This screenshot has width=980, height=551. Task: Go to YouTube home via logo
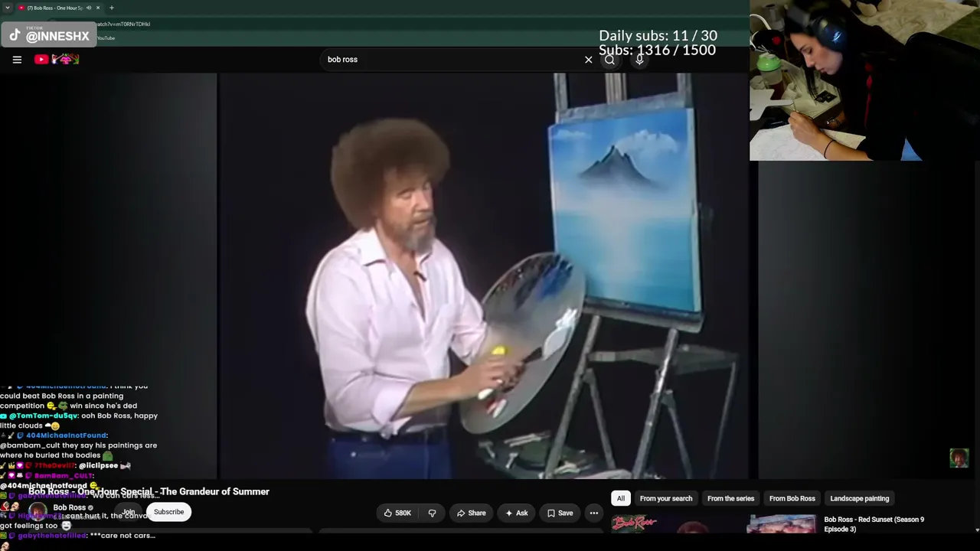57,60
